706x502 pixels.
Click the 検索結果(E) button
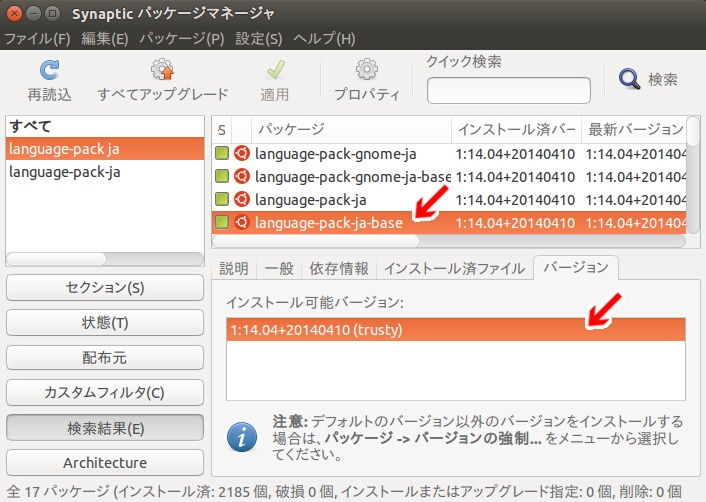[105, 428]
